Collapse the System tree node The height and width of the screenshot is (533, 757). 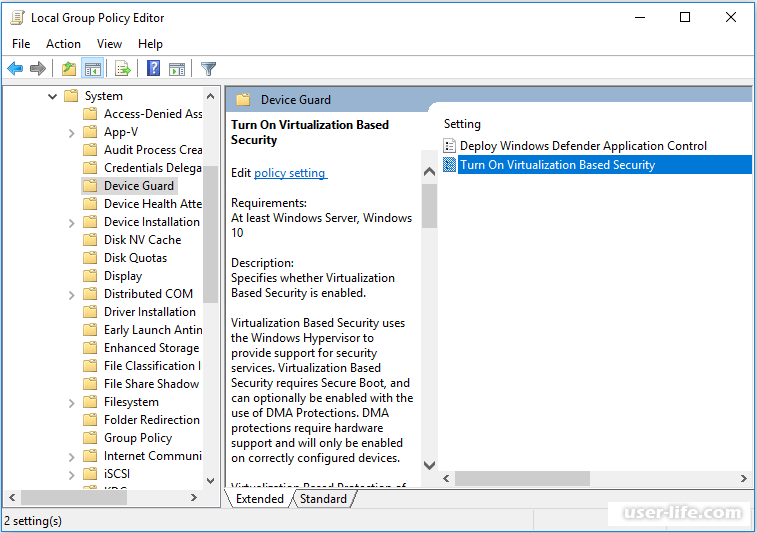(x=52, y=96)
